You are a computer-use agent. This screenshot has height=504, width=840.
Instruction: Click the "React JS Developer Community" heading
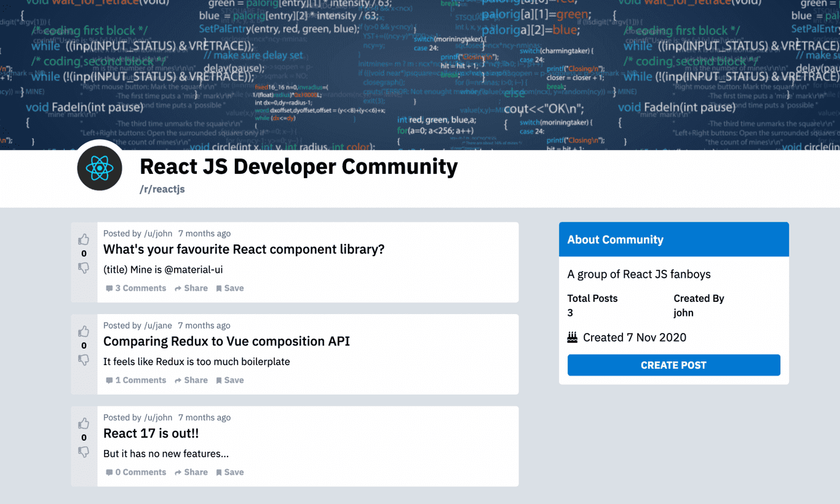coord(299,167)
